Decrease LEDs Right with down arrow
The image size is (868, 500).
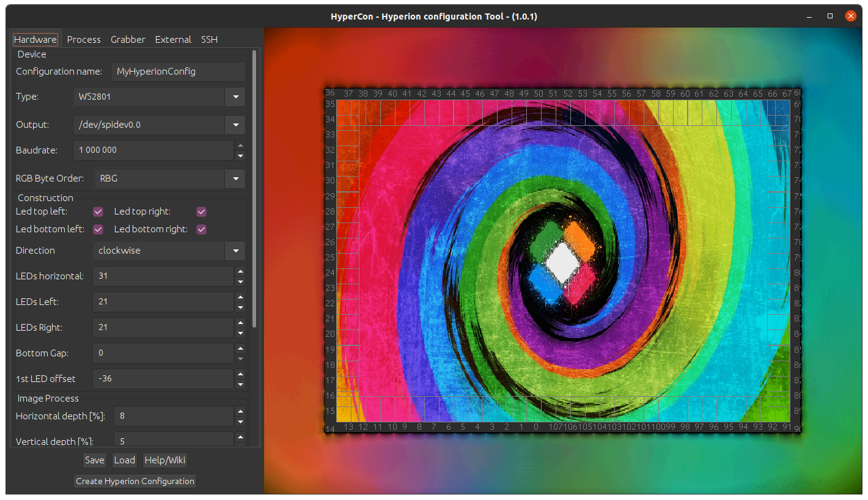click(x=240, y=333)
